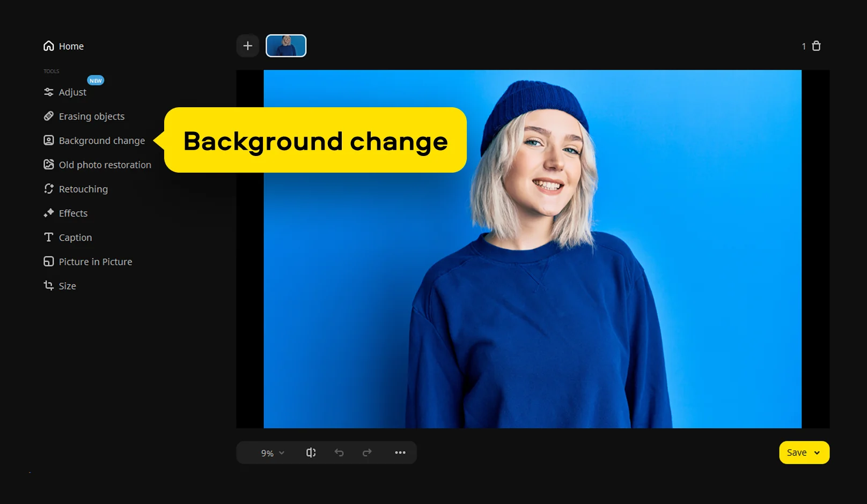Viewport: 867px width, 504px height.
Task: Select the woman photo thumbnail
Action: (286, 46)
